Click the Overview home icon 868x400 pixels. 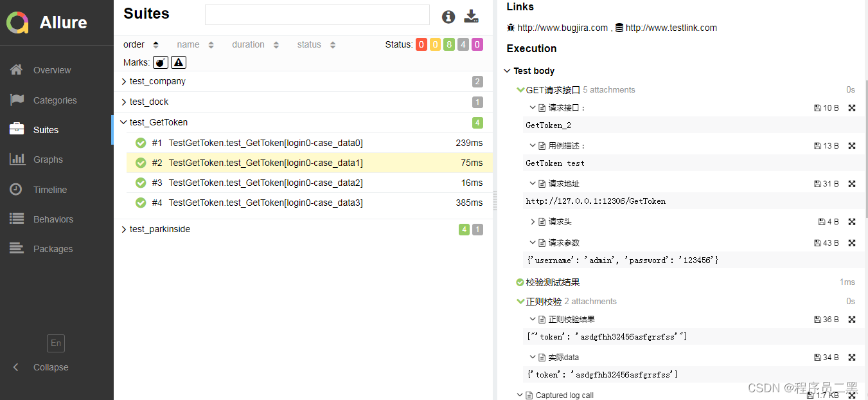[17, 69]
